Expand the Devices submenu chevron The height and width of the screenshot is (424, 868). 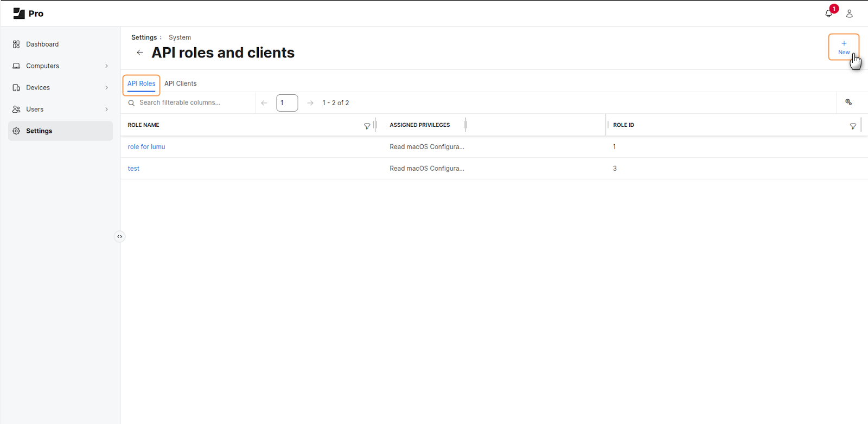click(106, 88)
